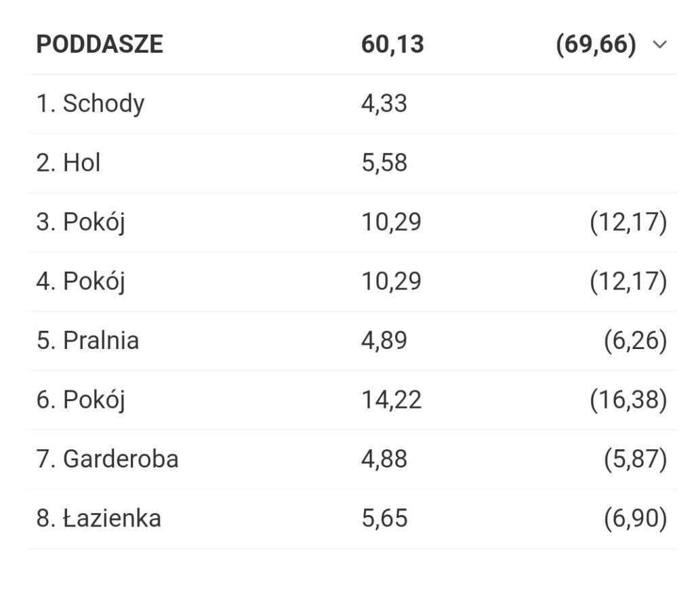This screenshot has height=616, width=694.
Task: Select the 7. Garderoba row label
Action: [107, 459]
